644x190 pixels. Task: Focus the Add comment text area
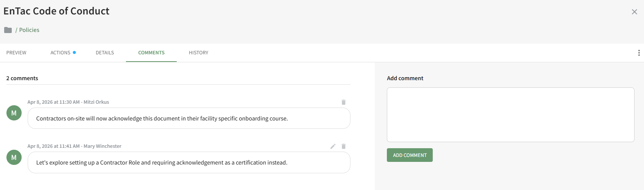[510, 115]
